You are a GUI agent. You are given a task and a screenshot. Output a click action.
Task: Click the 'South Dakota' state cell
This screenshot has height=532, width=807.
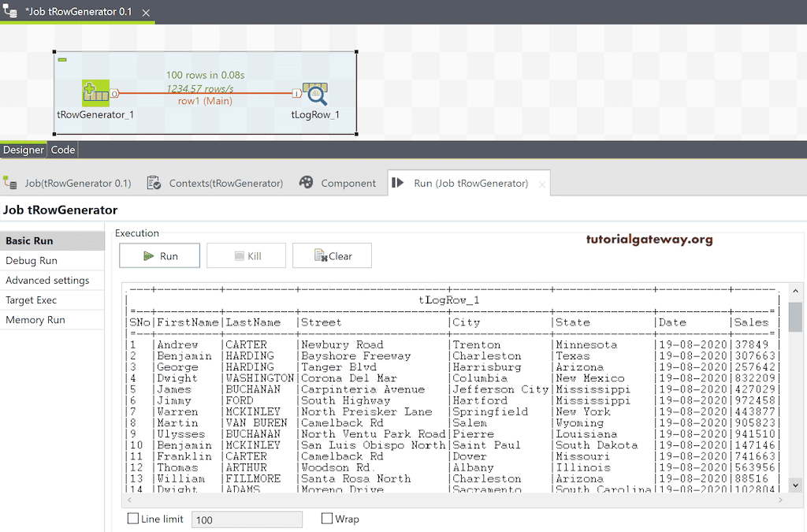pos(597,445)
